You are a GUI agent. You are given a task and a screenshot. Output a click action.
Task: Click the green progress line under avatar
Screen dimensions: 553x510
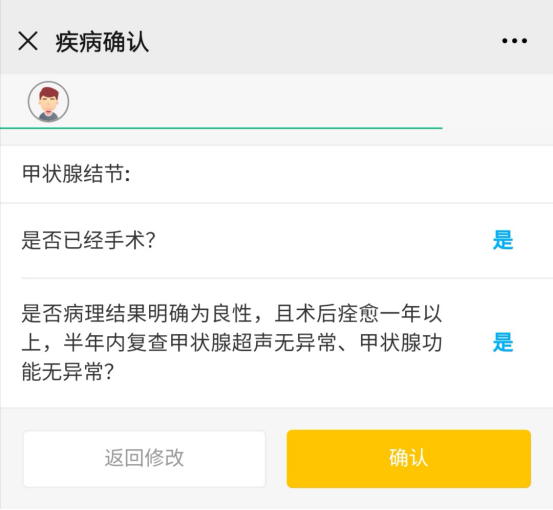[221, 128]
